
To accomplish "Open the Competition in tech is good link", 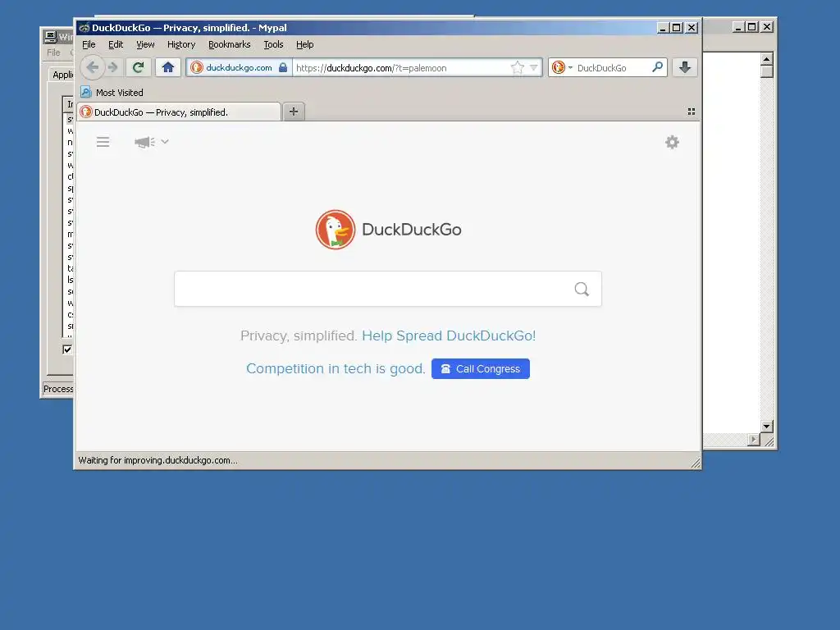I will pyautogui.click(x=336, y=368).
